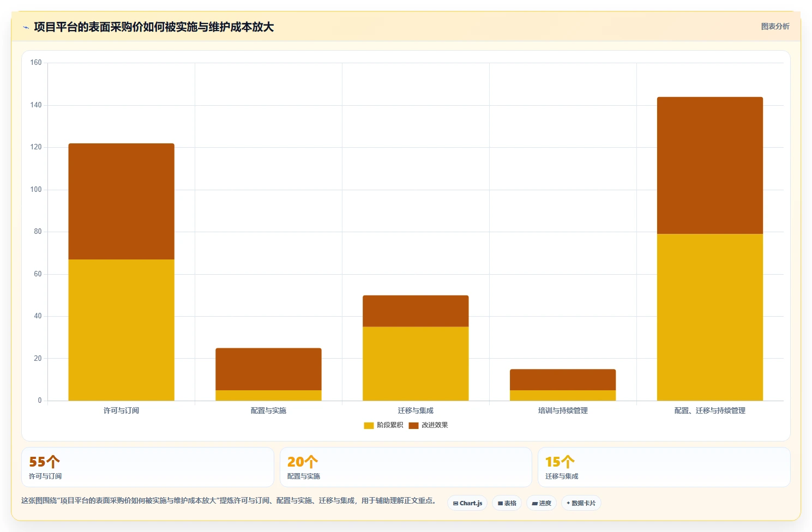Viewport: 812px width, 532px height.
Task: Click the 表格 tag
Action: pyautogui.click(x=507, y=503)
